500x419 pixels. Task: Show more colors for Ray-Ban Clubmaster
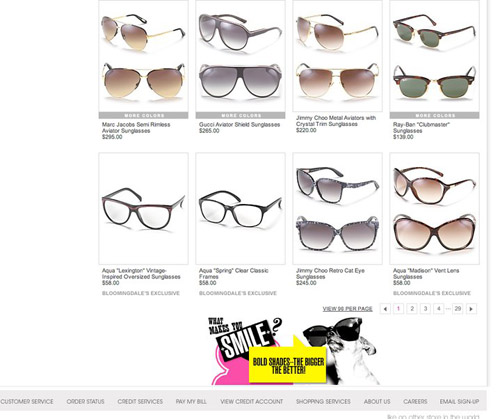tap(434, 115)
